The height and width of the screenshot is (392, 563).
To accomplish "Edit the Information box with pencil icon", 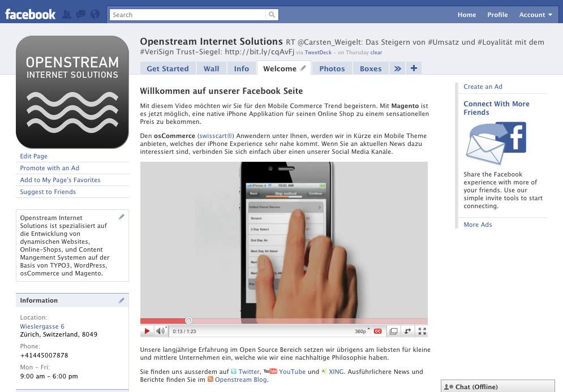I will (122, 300).
